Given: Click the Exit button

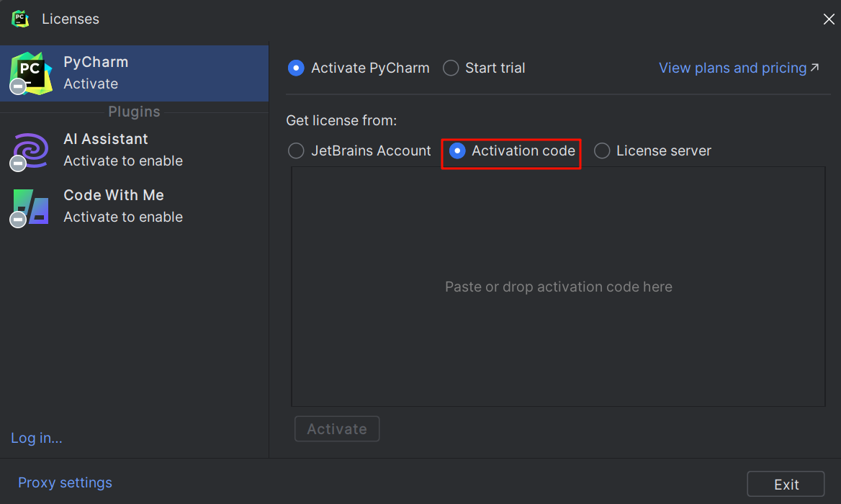Looking at the screenshot, I should 786,484.
